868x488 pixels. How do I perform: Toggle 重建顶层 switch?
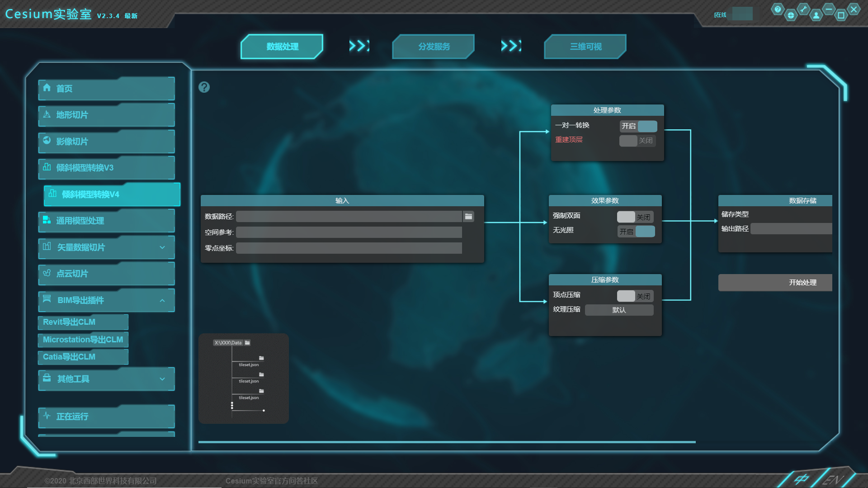point(637,141)
